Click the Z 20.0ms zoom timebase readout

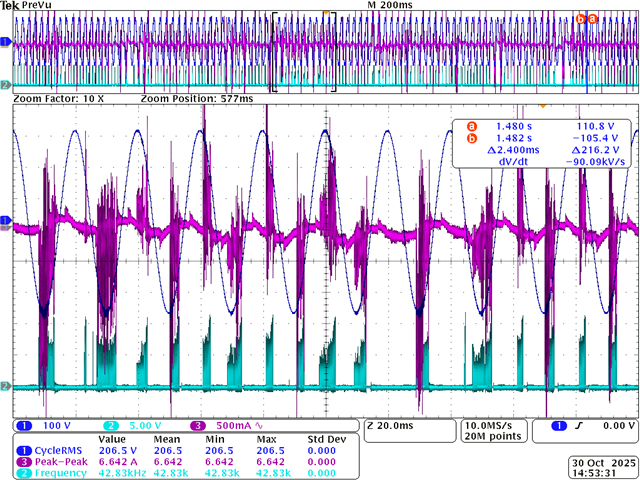pos(390,426)
